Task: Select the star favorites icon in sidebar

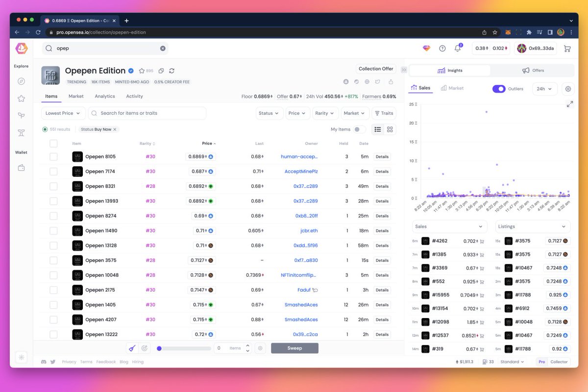Action: [x=21, y=98]
